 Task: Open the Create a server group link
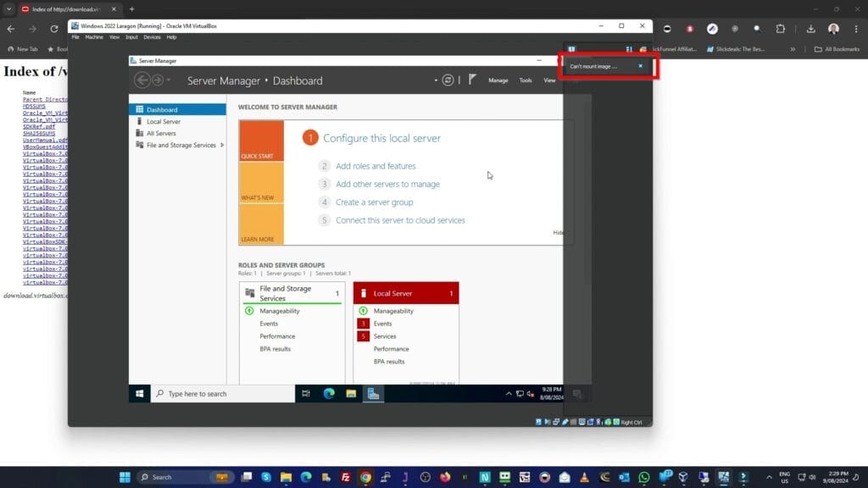coord(375,202)
